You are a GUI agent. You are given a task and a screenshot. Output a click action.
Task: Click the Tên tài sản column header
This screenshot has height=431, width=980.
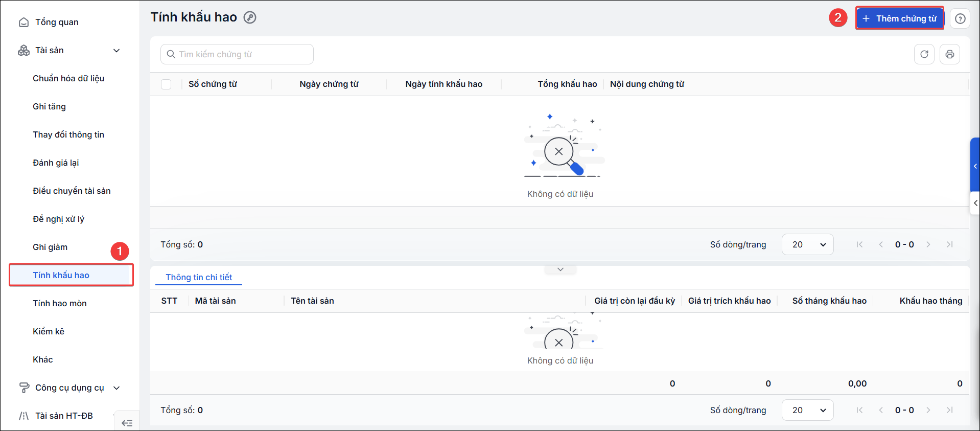tap(312, 301)
